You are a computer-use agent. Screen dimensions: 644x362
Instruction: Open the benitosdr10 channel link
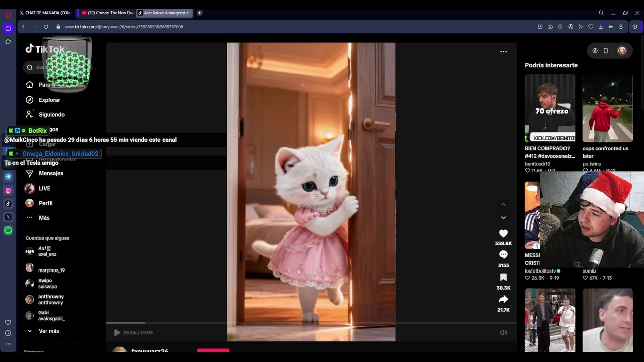(x=537, y=164)
